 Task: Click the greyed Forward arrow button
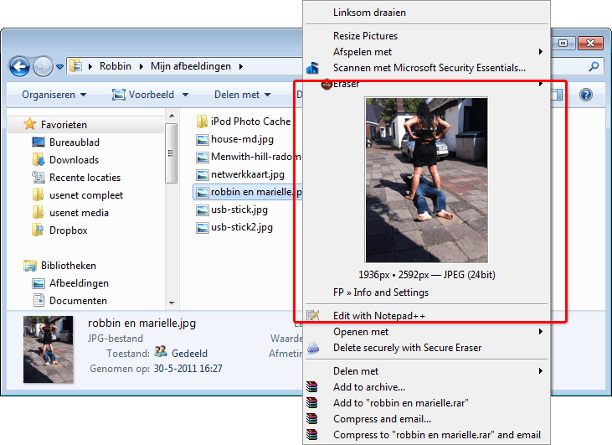(x=43, y=66)
